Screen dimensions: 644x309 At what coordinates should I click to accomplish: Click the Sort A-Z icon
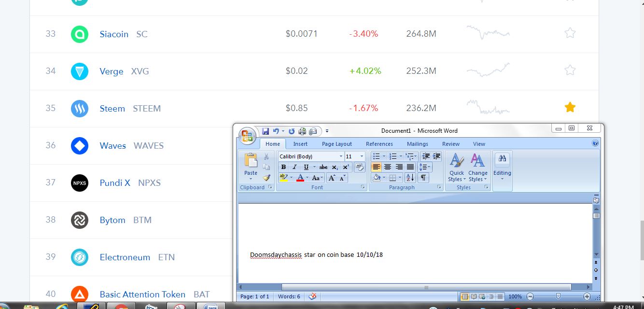[410, 178]
